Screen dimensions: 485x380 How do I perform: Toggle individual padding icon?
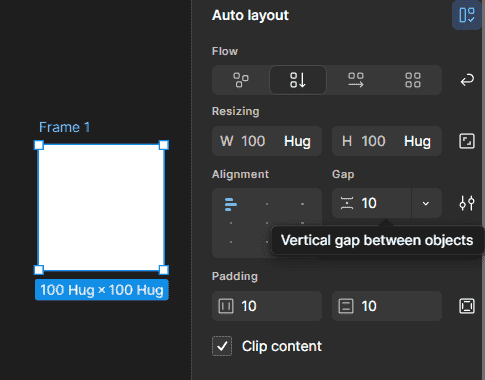[467, 306]
